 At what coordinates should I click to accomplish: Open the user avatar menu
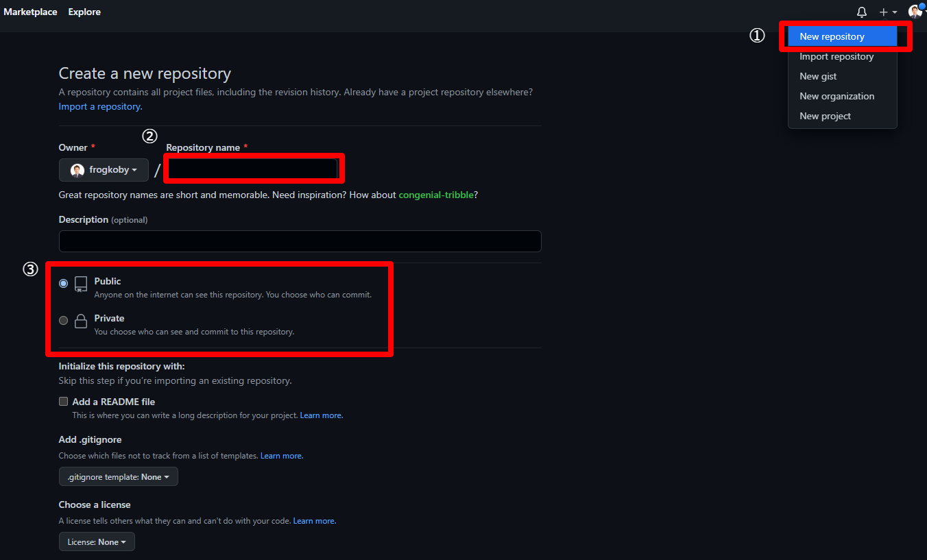(917, 12)
